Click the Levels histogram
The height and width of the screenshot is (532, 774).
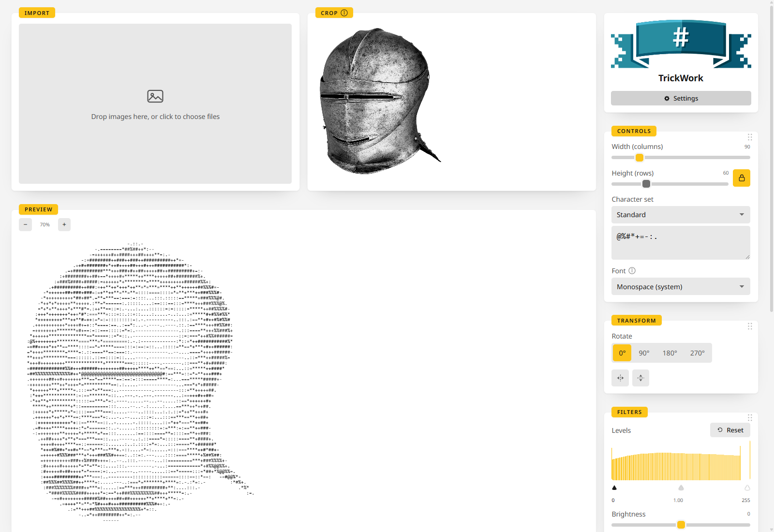click(x=681, y=460)
